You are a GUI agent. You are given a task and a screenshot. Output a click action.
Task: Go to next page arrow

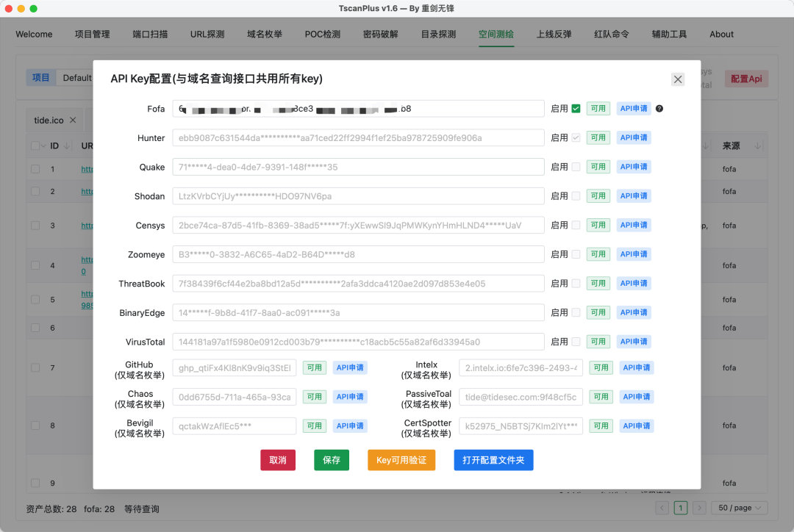pyautogui.click(x=699, y=508)
